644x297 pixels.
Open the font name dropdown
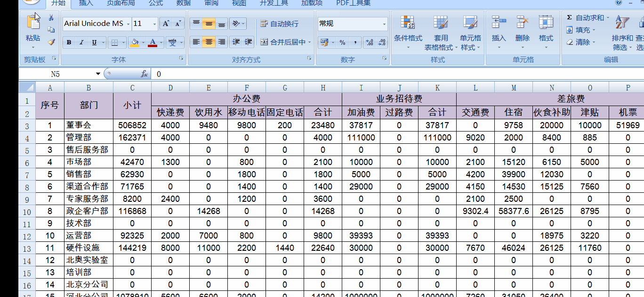[127, 23]
